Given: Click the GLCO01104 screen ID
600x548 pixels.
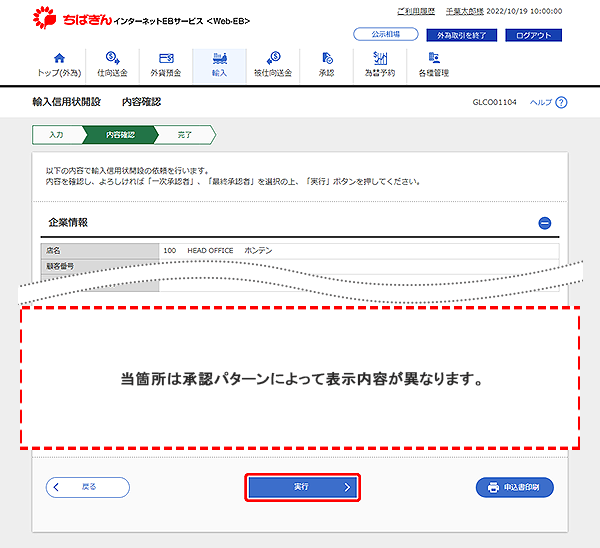Looking at the screenshot, I should pyautogui.click(x=494, y=102).
